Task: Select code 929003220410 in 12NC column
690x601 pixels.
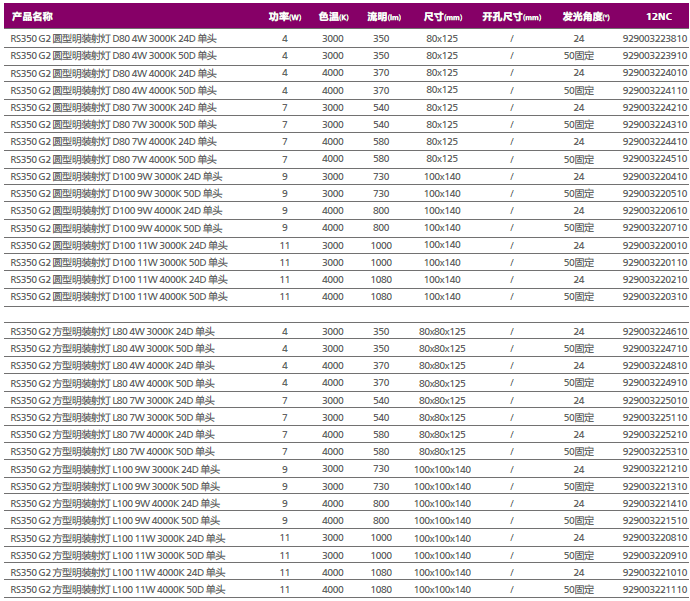Action: 655,177
